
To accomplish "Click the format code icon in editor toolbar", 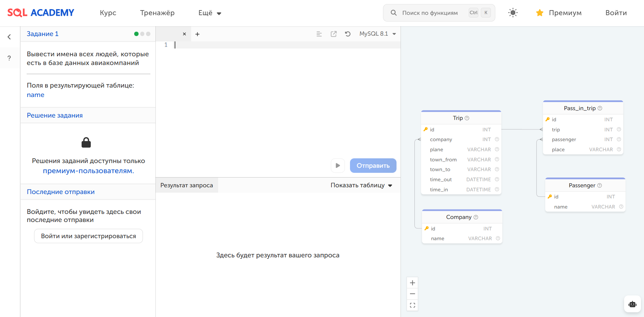I will coord(319,34).
